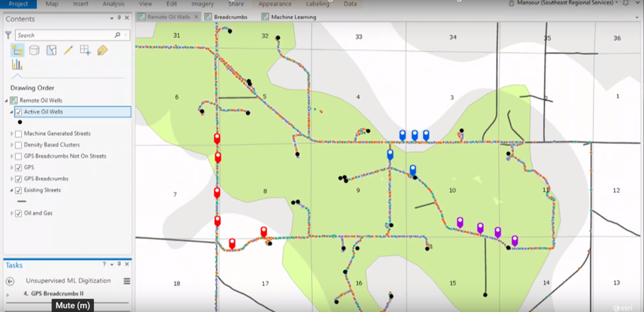Uncheck the Active Oil Wells layer
This screenshot has height=312, width=644.
pos(19,112)
